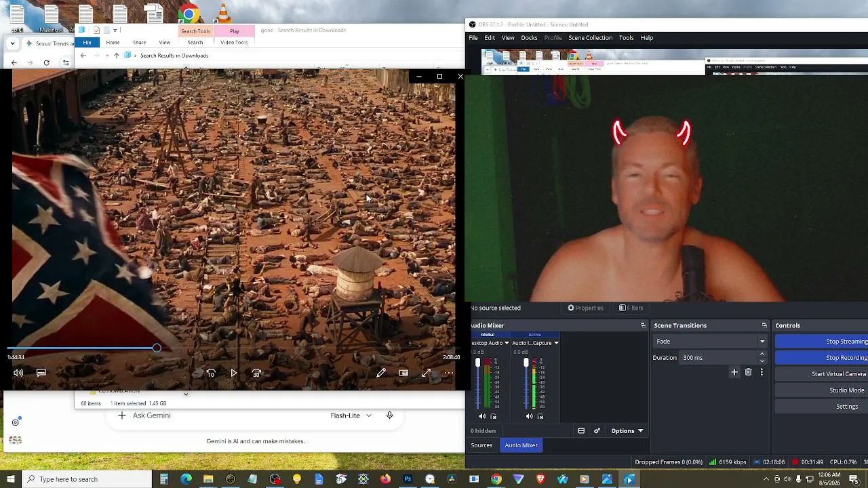Open scene transition properties three-dot menu
This screenshot has width=868, height=488.
click(762, 372)
